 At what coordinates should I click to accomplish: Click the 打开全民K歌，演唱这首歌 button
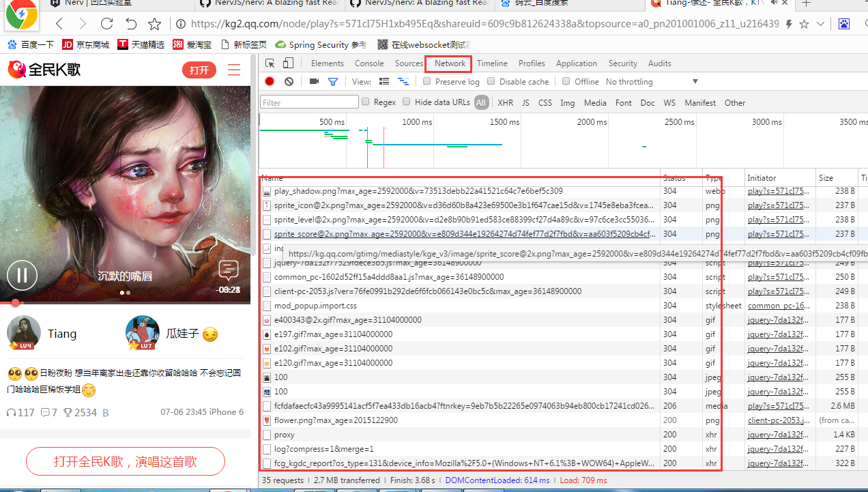pyautogui.click(x=125, y=461)
